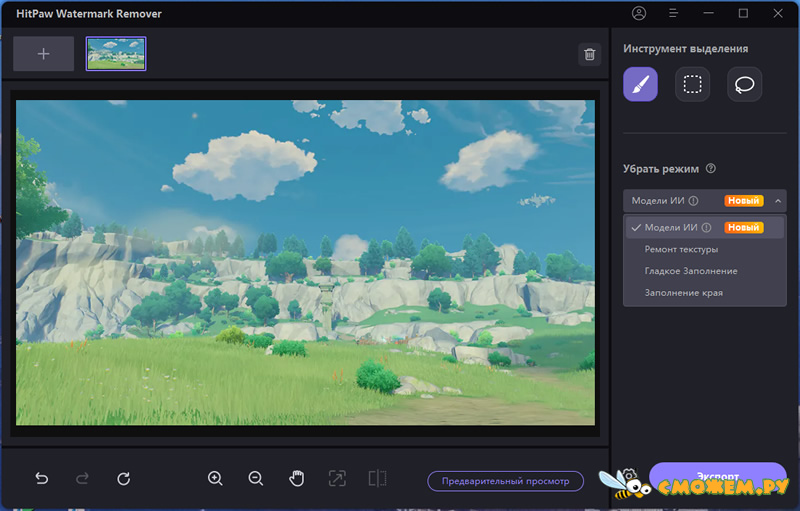
Task: Undo the last action
Action: click(x=42, y=478)
